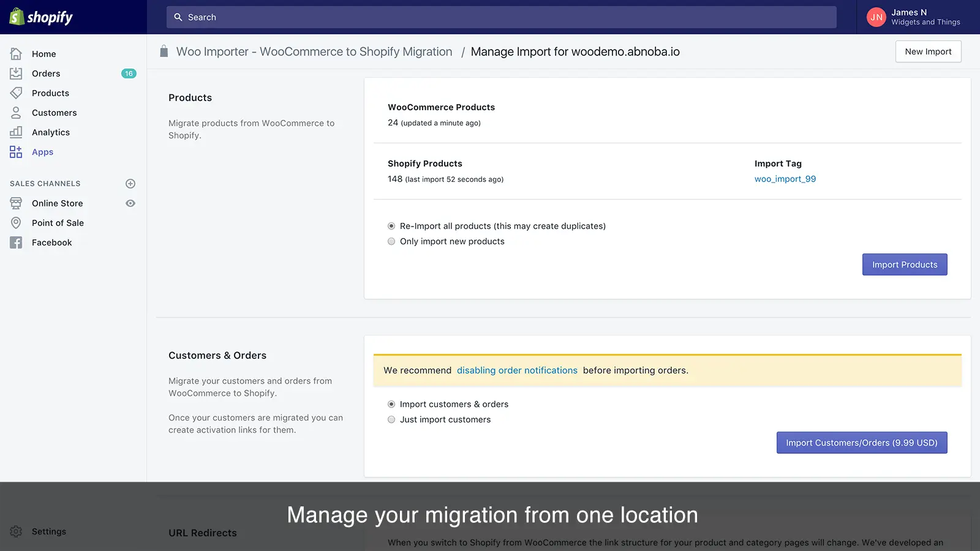This screenshot has width=980, height=551.
Task: Click '24 (updated a minute ago)' text
Action: pyautogui.click(x=434, y=122)
